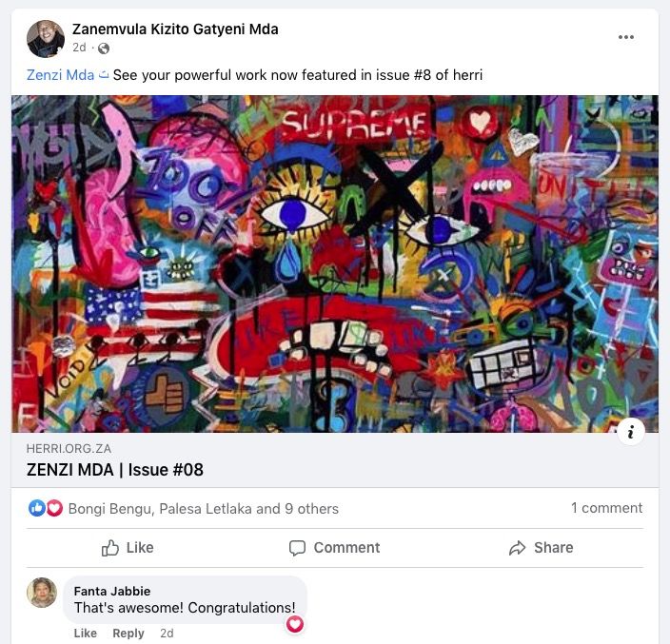Click the red heart reaction icon

tap(54, 508)
